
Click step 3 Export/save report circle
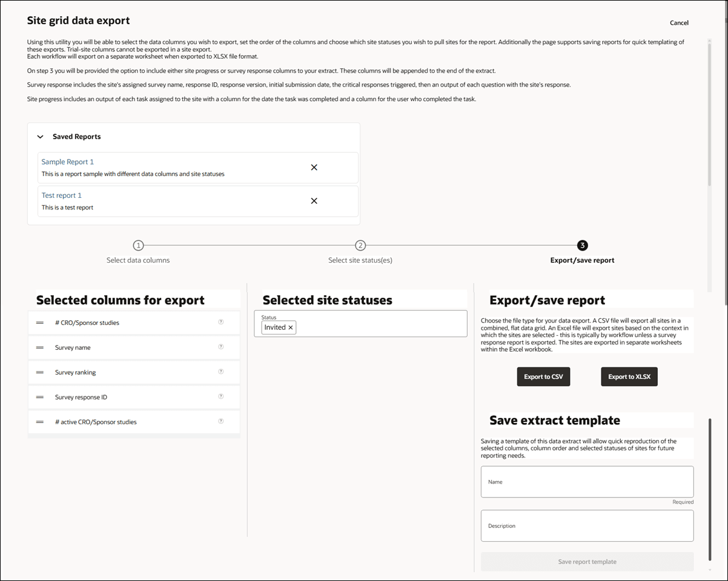click(x=582, y=245)
